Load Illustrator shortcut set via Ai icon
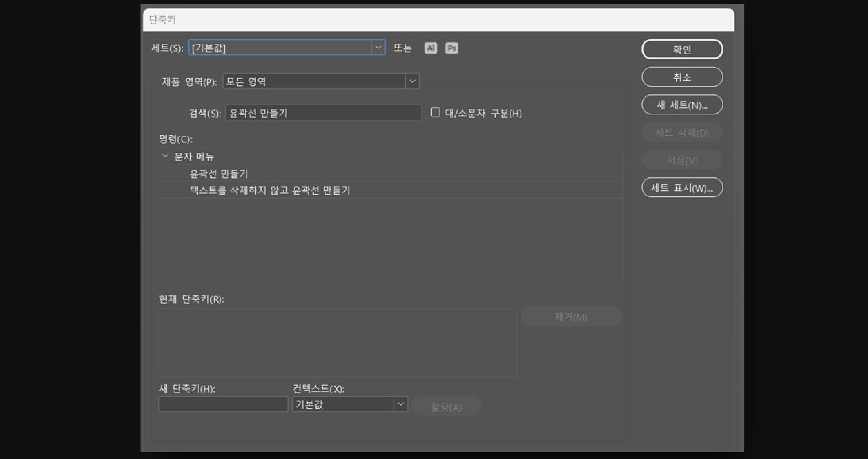 pyautogui.click(x=431, y=48)
